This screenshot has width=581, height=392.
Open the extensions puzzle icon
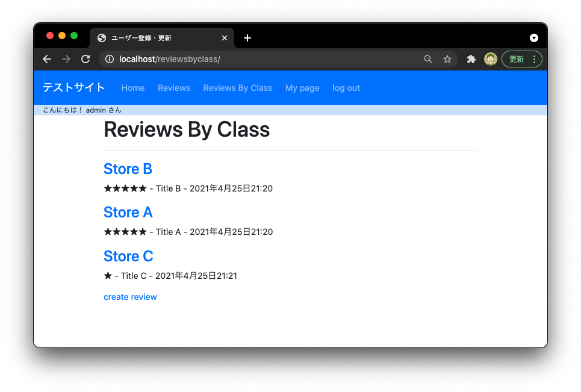(471, 59)
